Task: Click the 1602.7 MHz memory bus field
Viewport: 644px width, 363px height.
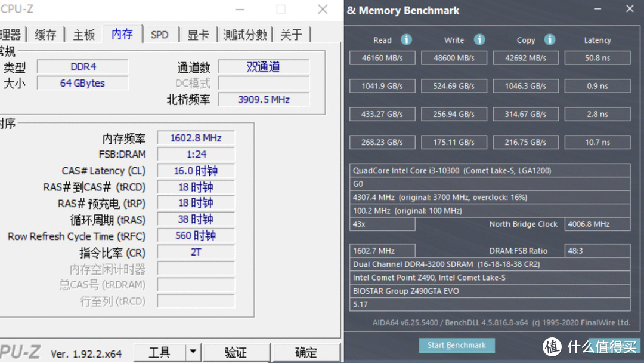Action: click(x=382, y=251)
